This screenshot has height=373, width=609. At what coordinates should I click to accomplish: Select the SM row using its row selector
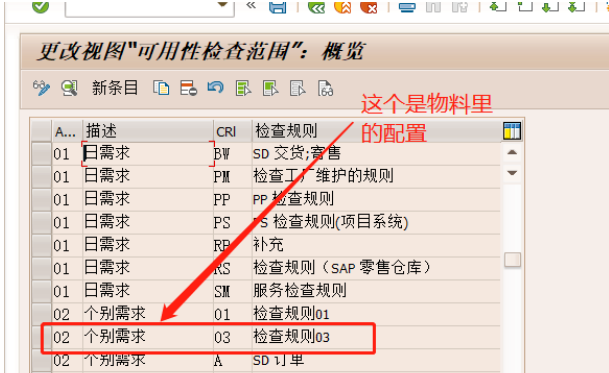tap(41, 291)
